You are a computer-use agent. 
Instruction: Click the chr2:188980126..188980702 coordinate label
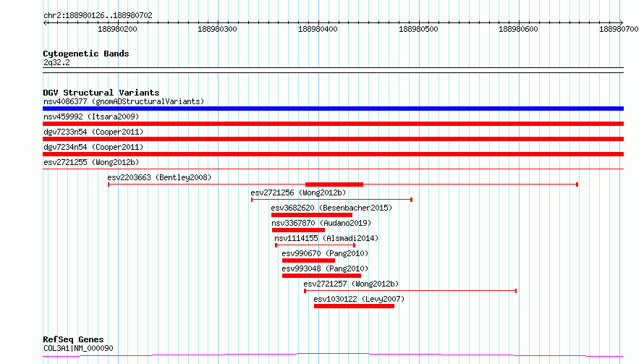pos(98,16)
